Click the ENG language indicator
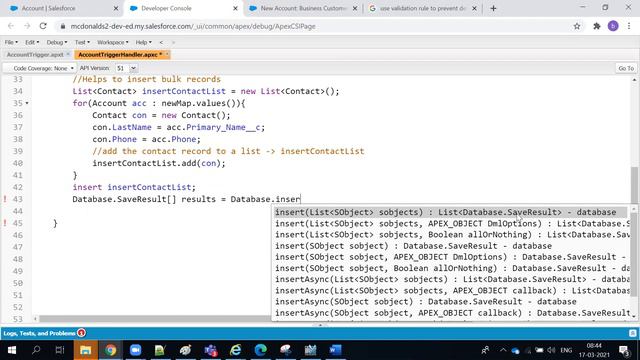 [x=566, y=350]
